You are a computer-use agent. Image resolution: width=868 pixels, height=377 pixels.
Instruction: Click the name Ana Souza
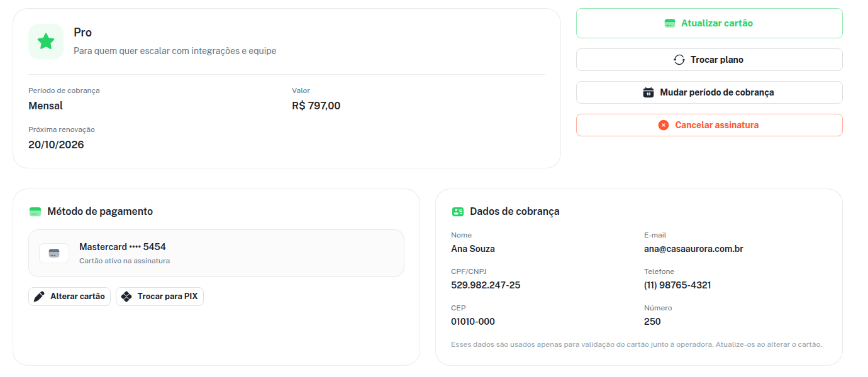[x=473, y=249]
